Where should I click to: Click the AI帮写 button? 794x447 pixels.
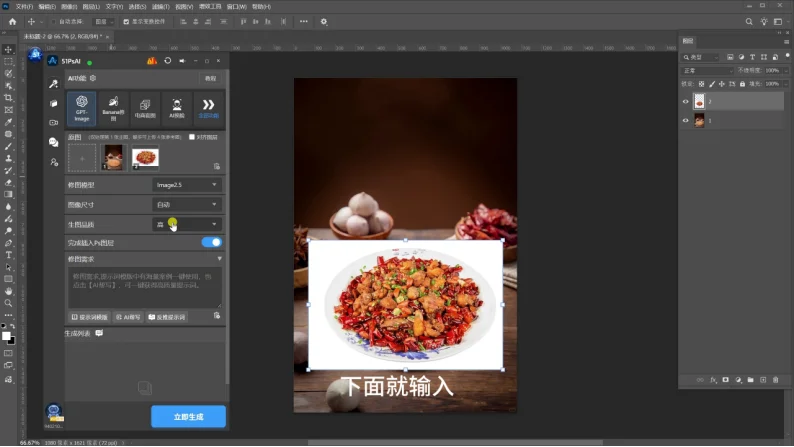pyautogui.click(x=128, y=317)
